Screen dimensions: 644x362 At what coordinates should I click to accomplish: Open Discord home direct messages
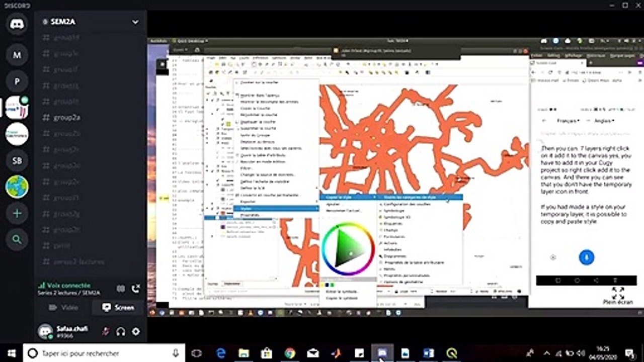[x=17, y=25]
